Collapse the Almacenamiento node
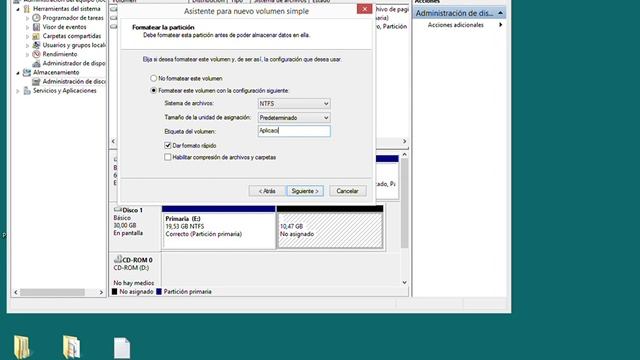640x360 pixels. pyautogui.click(x=18, y=73)
